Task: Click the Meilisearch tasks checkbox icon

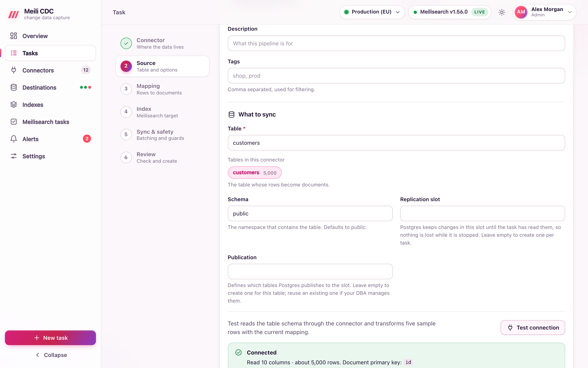Action: (14, 122)
